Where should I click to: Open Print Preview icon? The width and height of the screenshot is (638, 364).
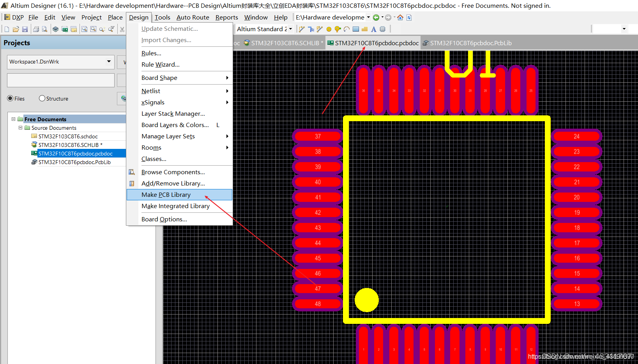pyautogui.click(x=45, y=29)
